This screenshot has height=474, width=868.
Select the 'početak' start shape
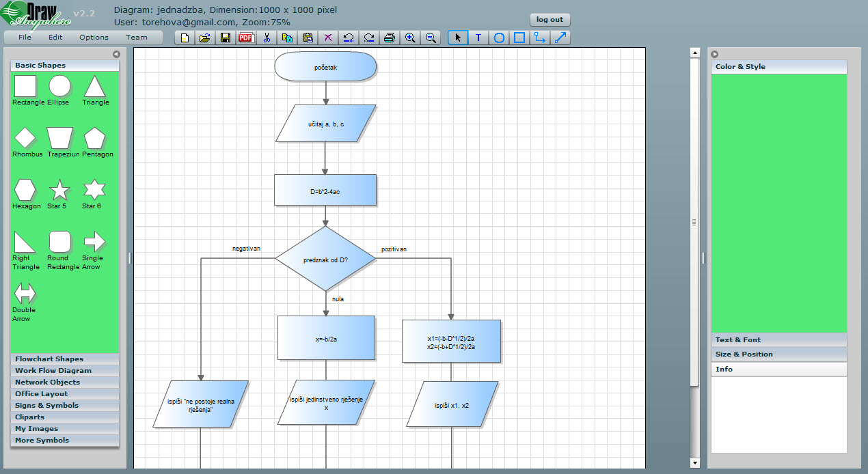click(x=325, y=67)
